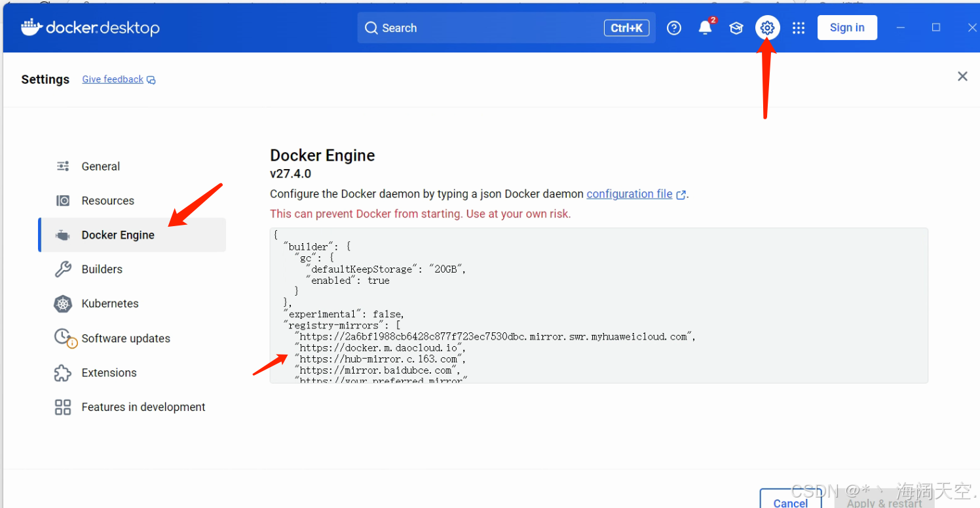Focus the Search input field

tap(506, 28)
